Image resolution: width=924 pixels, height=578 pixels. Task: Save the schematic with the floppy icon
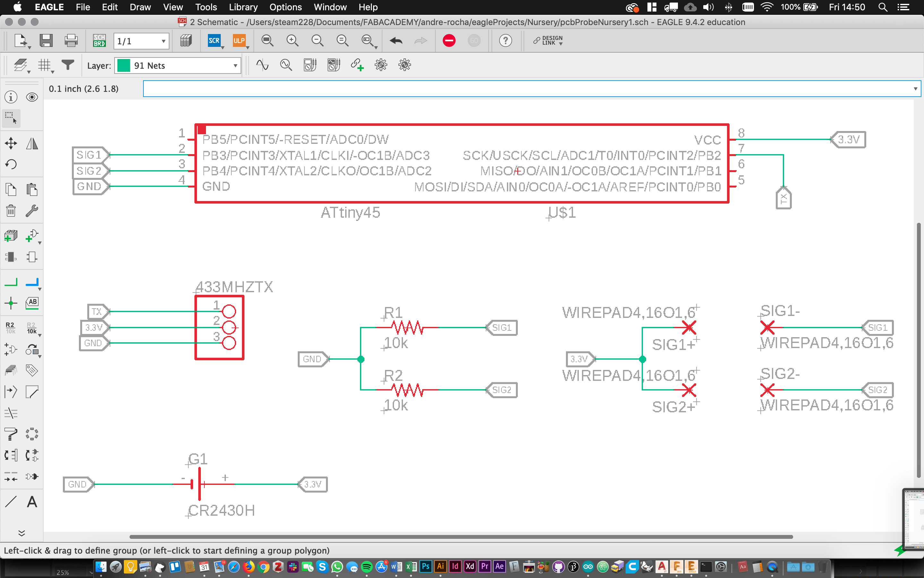click(x=46, y=40)
